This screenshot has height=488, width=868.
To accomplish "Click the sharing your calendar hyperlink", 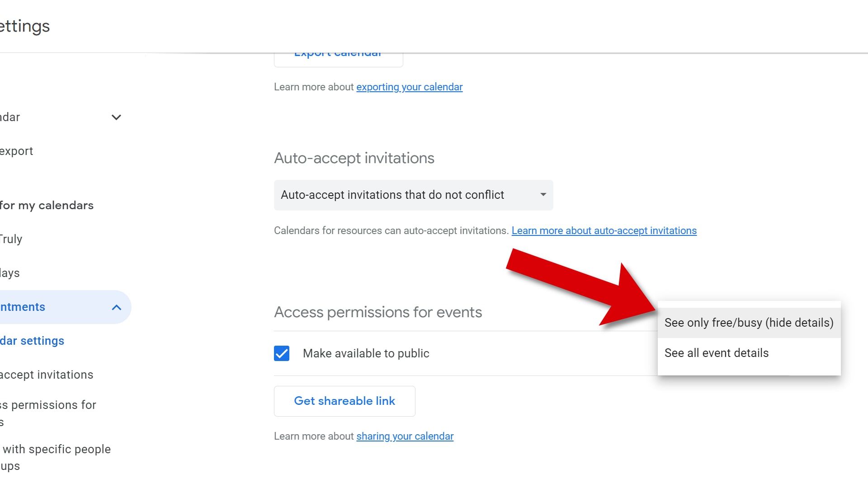I will click(405, 436).
